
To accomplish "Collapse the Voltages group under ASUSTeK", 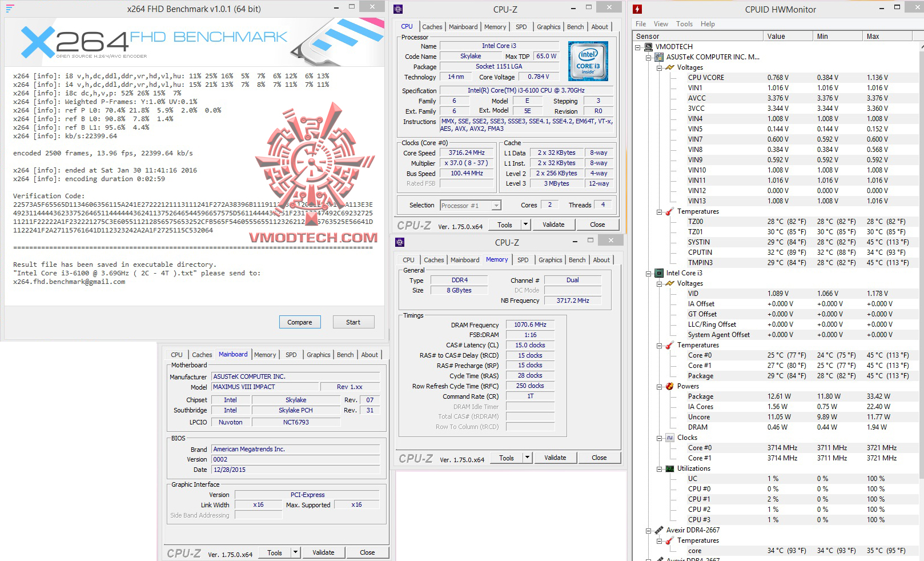I will [x=659, y=67].
